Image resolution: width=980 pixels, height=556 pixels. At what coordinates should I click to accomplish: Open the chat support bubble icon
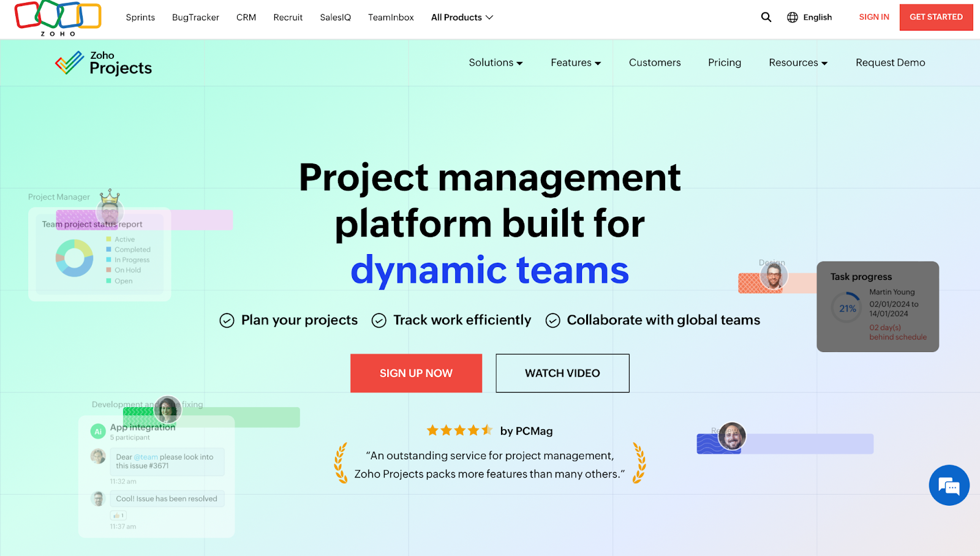tap(949, 485)
